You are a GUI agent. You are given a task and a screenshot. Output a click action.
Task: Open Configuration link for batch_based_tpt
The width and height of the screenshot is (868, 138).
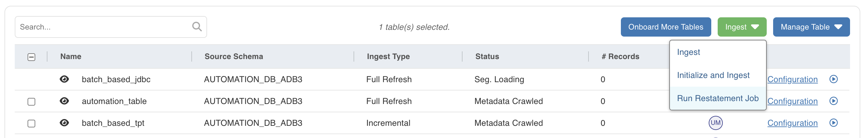pyautogui.click(x=792, y=123)
